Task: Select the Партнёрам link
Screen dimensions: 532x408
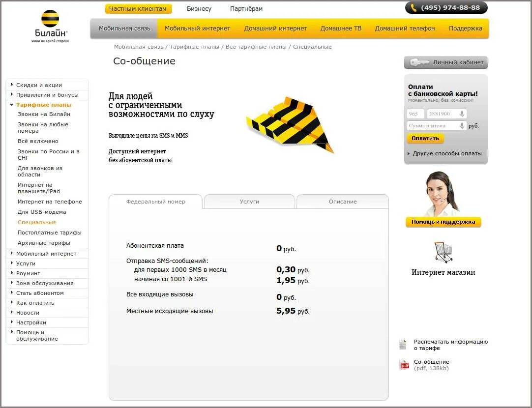Action: 246,9
